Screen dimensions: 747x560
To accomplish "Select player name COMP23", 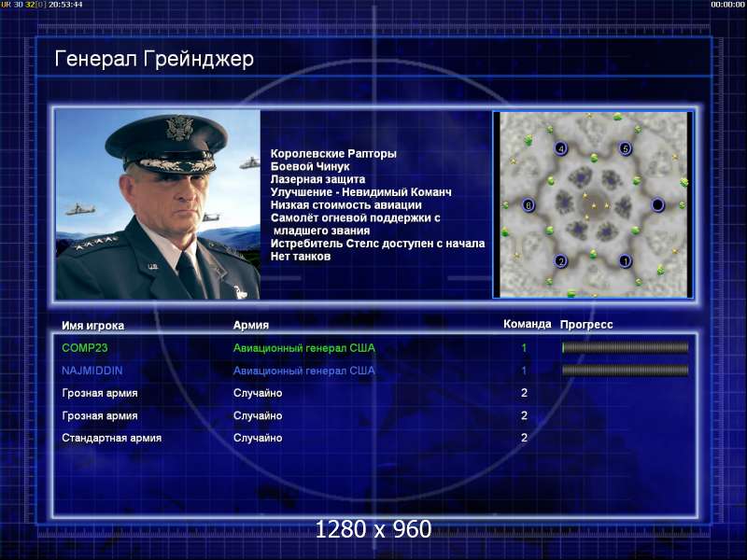I will click(85, 347).
